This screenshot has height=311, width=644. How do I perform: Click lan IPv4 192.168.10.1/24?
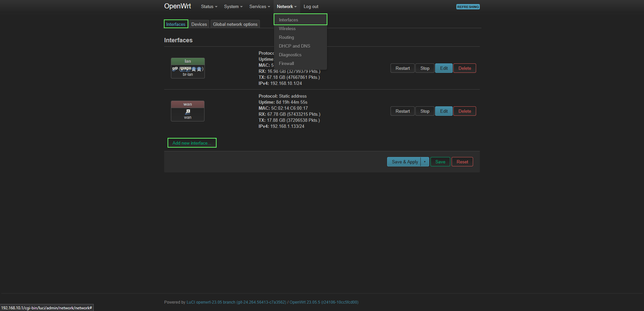pyautogui.click(x=280, y=83)
